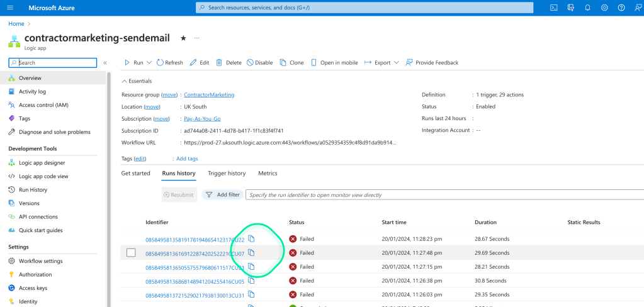644x307 pixels.
Task: Copy identifier of the run ending CU07
Action: (x=251, y=253)
